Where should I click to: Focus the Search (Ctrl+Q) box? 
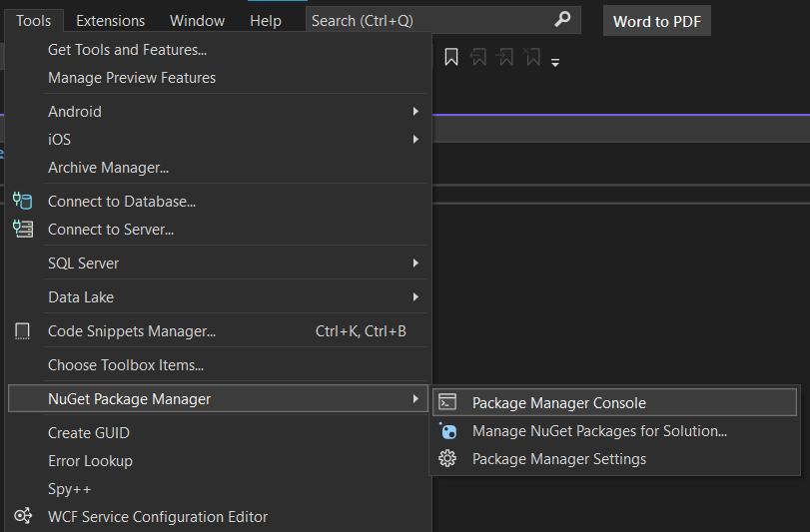coord(443,20)
